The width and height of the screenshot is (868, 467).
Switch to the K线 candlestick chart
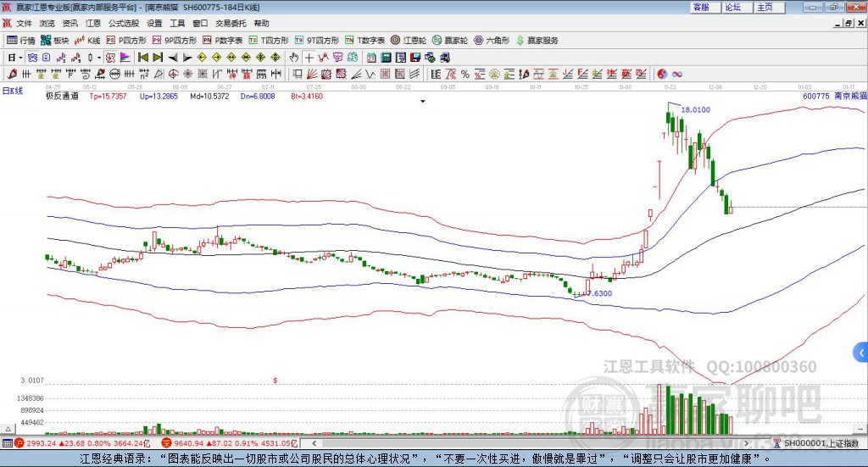[x=87, y=41]
